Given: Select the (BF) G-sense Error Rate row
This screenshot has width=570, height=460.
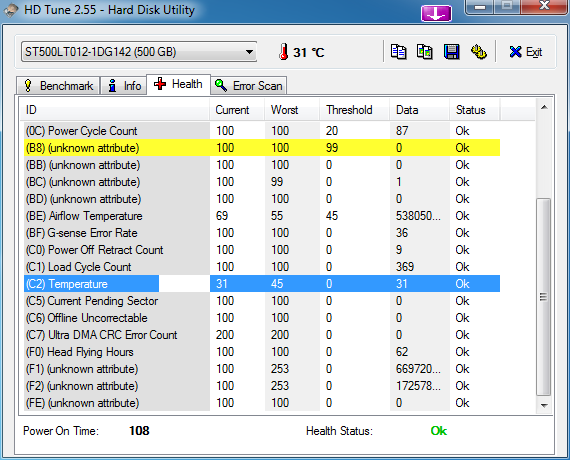Looking at the screenshot, I should (262, 233).
